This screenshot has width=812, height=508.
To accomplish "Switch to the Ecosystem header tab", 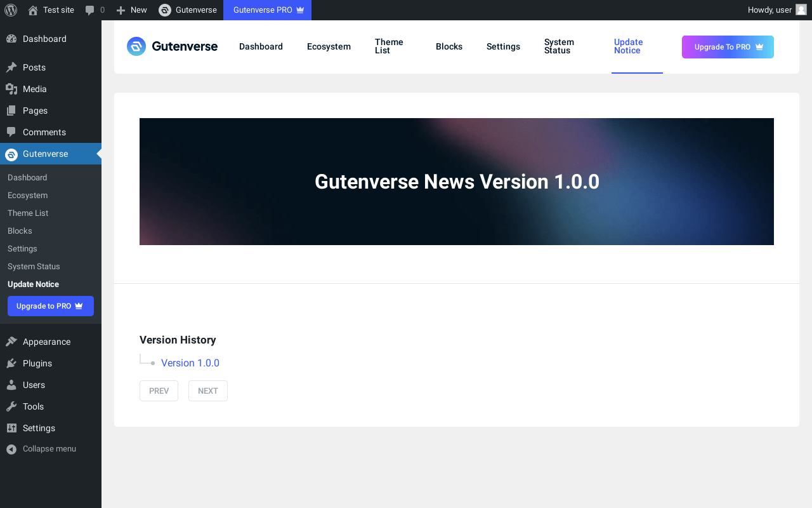I will (329, 46).
